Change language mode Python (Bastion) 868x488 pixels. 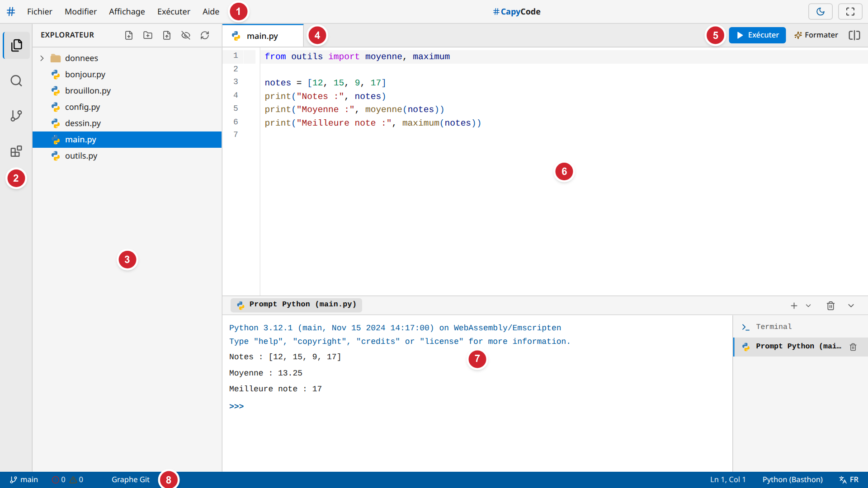(x=793, y=480)
